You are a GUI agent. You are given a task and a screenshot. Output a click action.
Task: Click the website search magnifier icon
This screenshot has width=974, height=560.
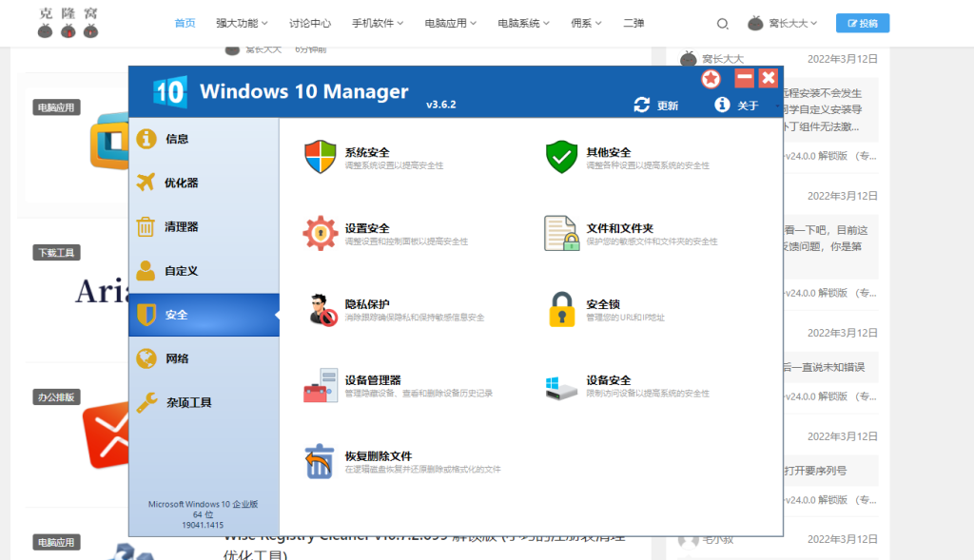[722, 24]
